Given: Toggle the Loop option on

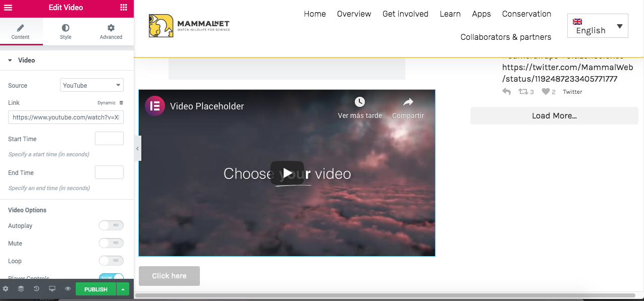Looking at the screenshot, I should point(111,261).
